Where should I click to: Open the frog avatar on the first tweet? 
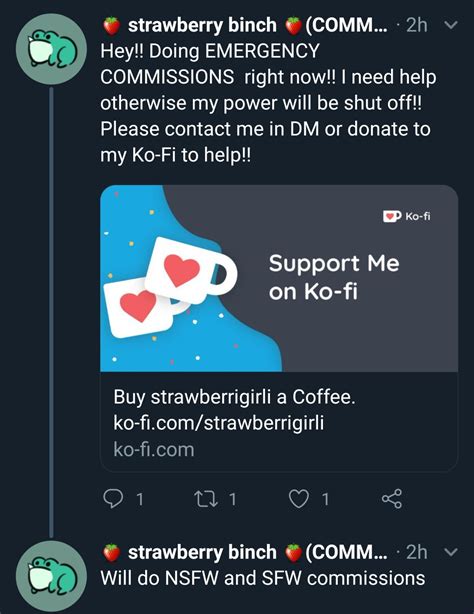coord(51,49)
